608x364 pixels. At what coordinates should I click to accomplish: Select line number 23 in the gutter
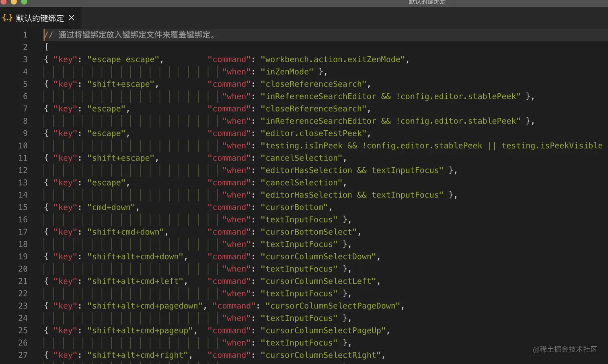point(23,306)
